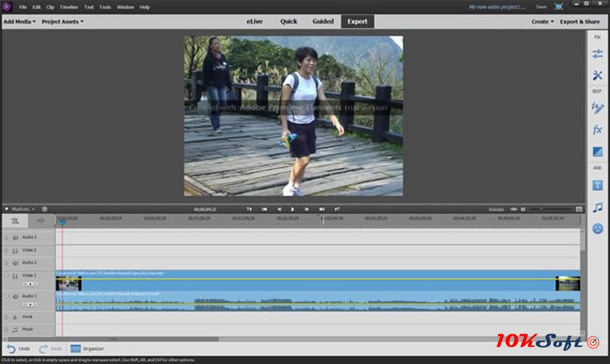Click Audio 1 keyframe navigator controls
Viewport: 610px width, 364px height.
click(x=30, y=305)
